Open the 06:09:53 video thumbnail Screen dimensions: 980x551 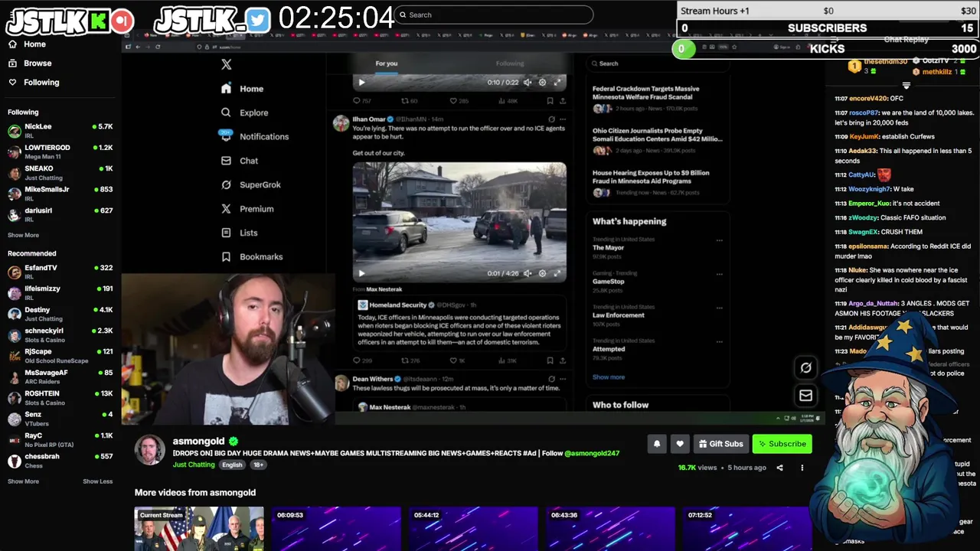[336, 528]
